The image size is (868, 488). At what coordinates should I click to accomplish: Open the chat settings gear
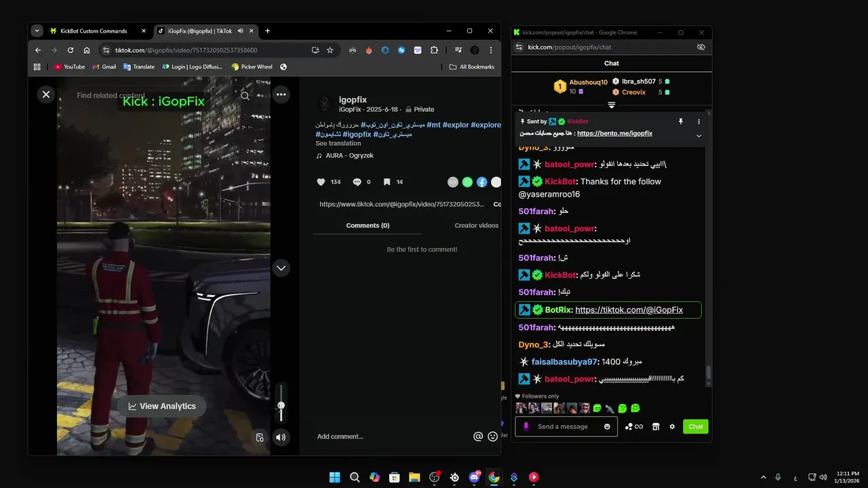tap(672, 426)
